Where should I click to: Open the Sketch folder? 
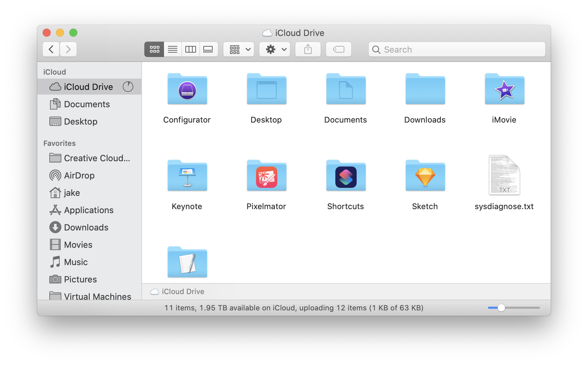tap(425, 176)
